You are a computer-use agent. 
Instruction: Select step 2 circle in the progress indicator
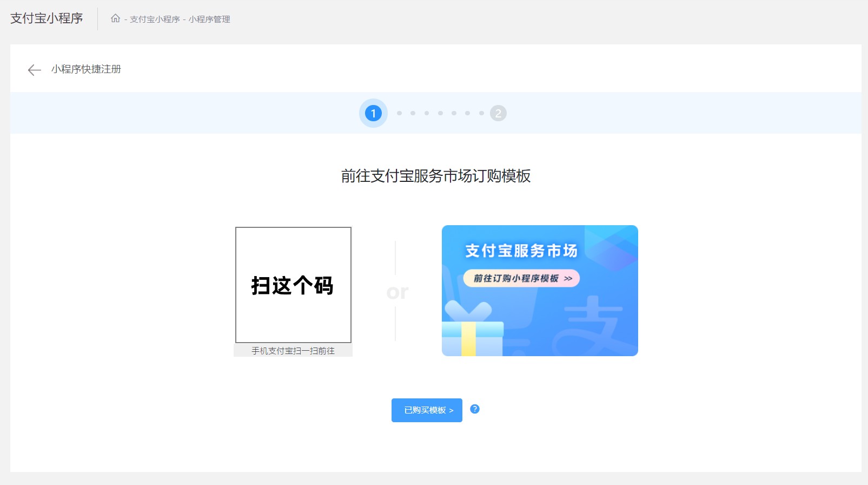pyautogui.click(x=498, y=113)
